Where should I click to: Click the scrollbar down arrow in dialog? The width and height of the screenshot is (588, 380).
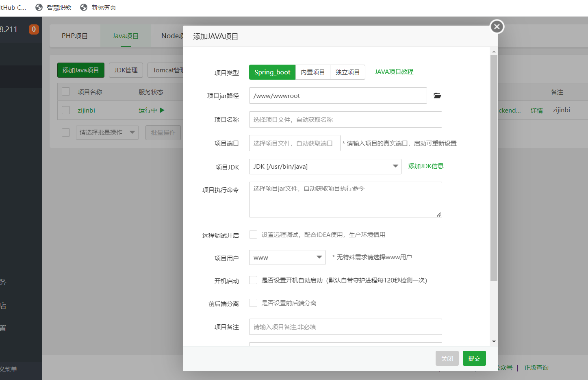tap(494, 341)
